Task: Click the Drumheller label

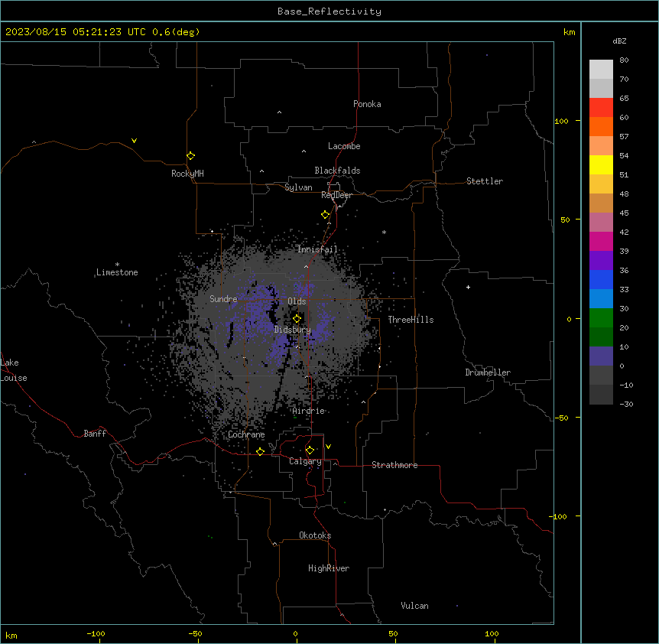Action: (488, 372)
